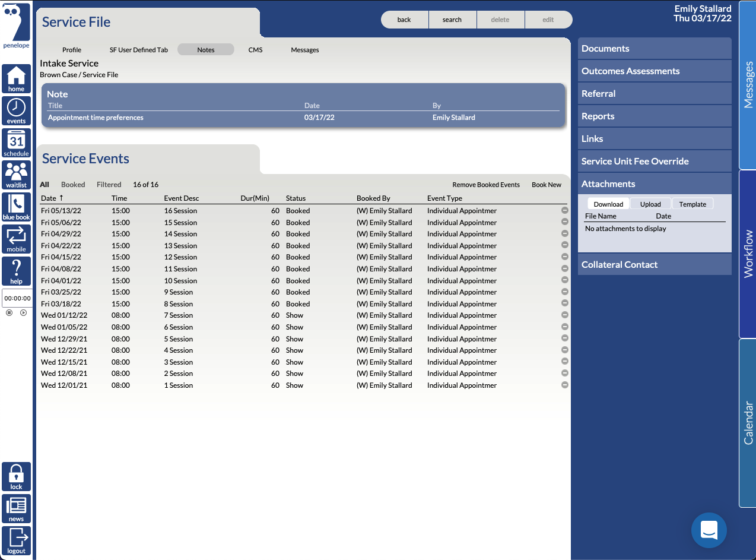This screenshot has width=756, height=560.
Task: Show All service events
Action: (x=45, y=185)
